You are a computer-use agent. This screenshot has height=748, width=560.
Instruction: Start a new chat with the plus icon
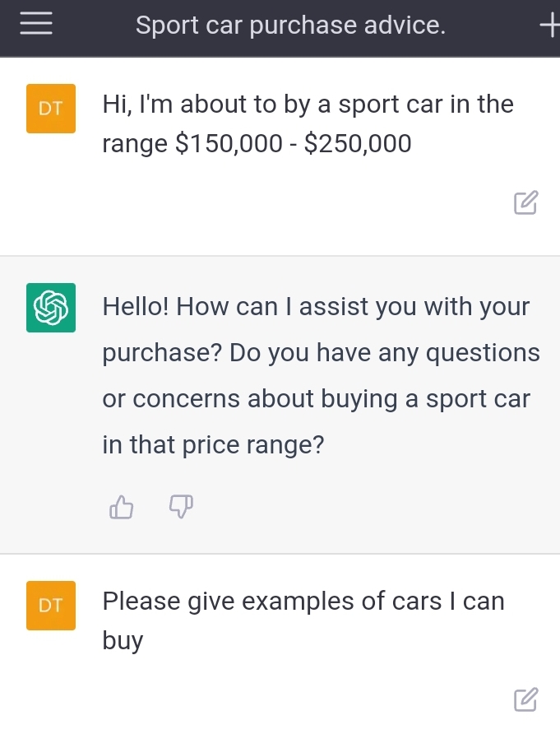point(548,26)
